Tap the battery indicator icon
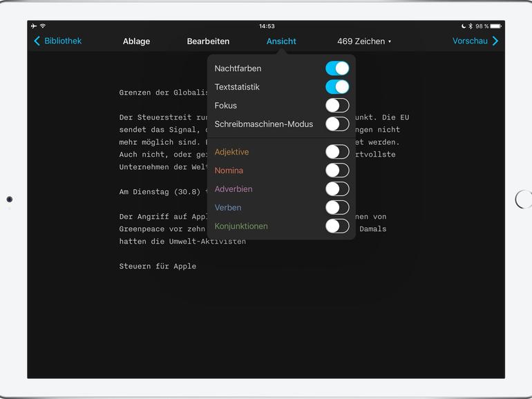Viewport: 532px width, 399px height. click(496, 26)
